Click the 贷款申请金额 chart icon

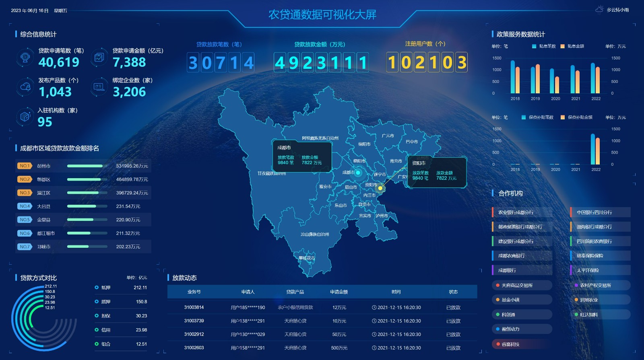[99, 58]
